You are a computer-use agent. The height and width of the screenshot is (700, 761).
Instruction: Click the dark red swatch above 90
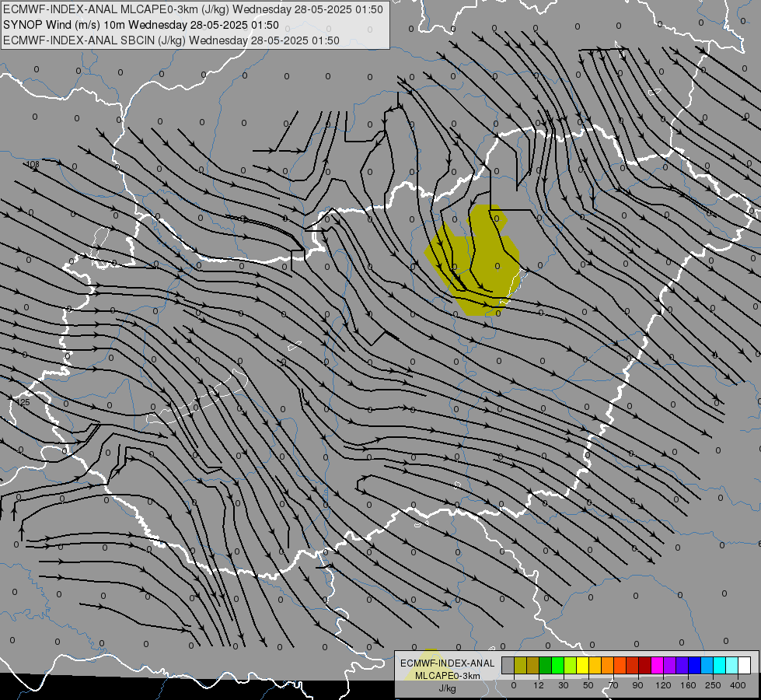coord(644,665)
